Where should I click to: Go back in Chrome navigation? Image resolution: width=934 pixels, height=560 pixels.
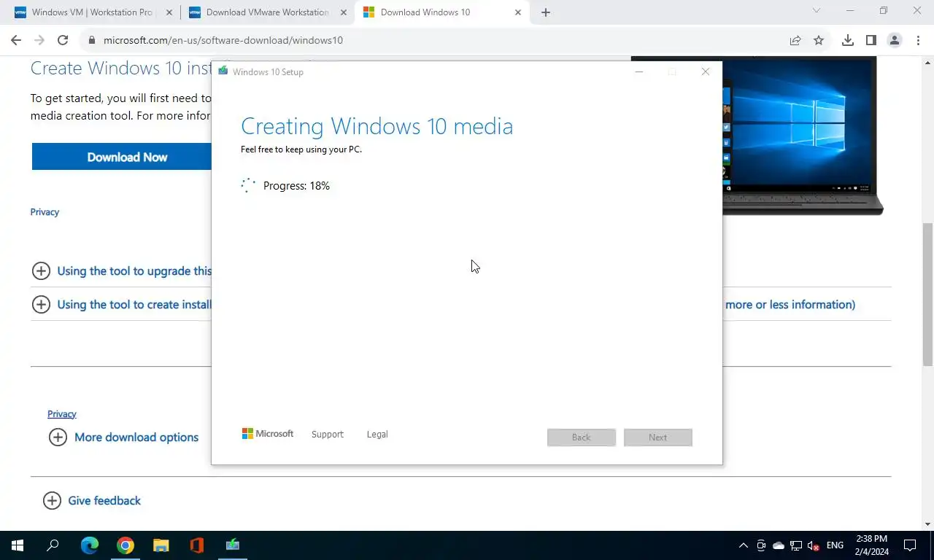point(16,40)
